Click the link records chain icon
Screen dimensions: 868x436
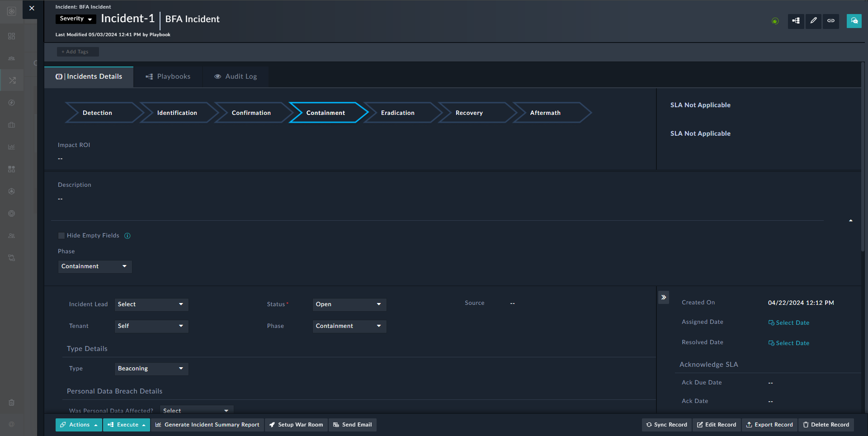coord(831,21)
